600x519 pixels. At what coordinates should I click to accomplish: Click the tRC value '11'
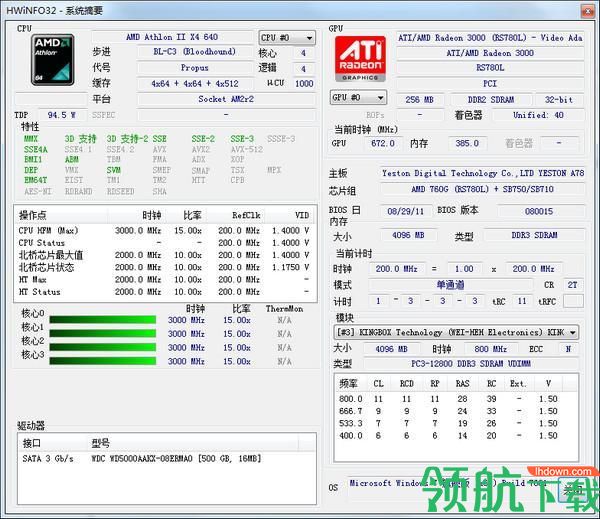point(522,301)
